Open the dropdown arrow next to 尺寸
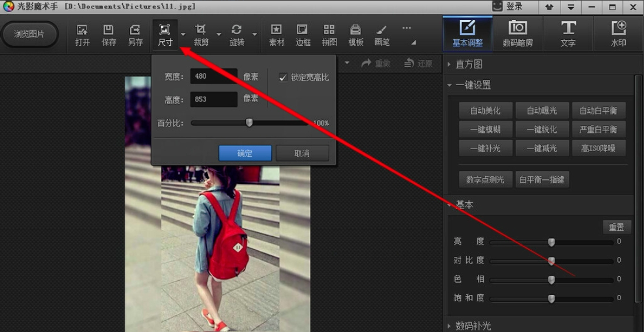The width and height of the screenshot is (644, 332). (183, 35)
